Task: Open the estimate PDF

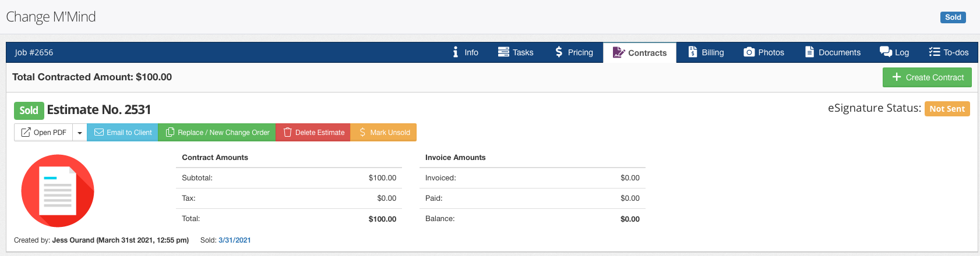Action: [x=44, y=133]
